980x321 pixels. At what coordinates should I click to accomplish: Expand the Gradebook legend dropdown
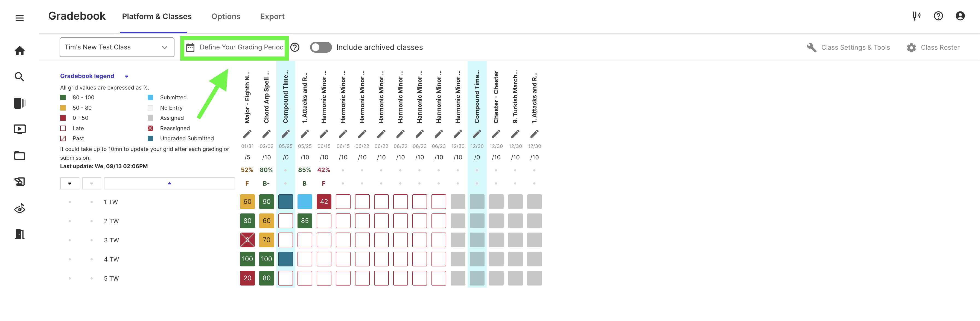click(x=126, y=76)
